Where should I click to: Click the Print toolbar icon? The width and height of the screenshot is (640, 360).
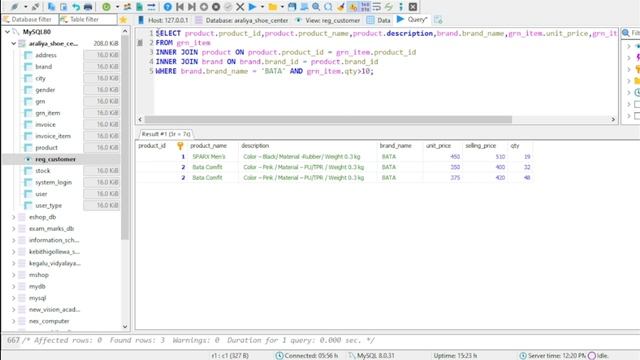pos(88,7)
